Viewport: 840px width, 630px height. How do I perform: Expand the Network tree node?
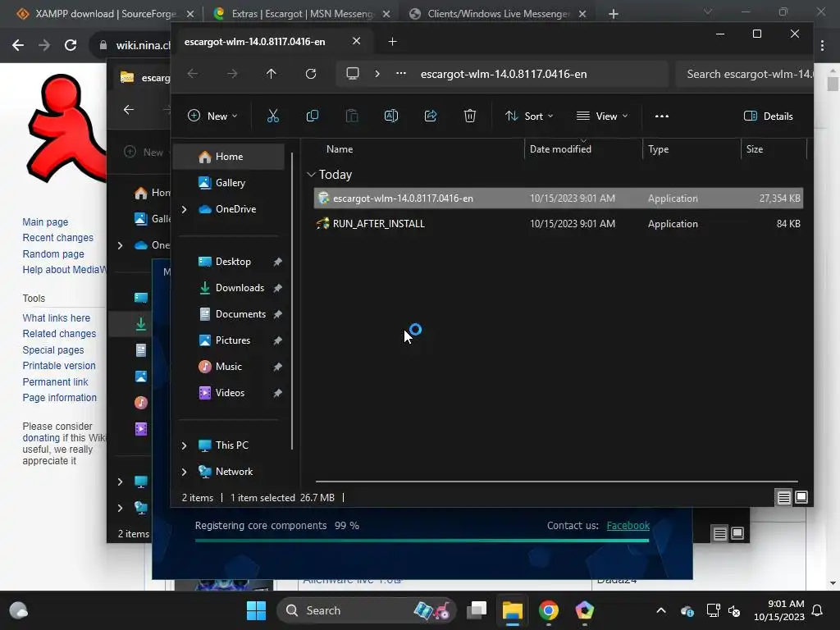185,472
